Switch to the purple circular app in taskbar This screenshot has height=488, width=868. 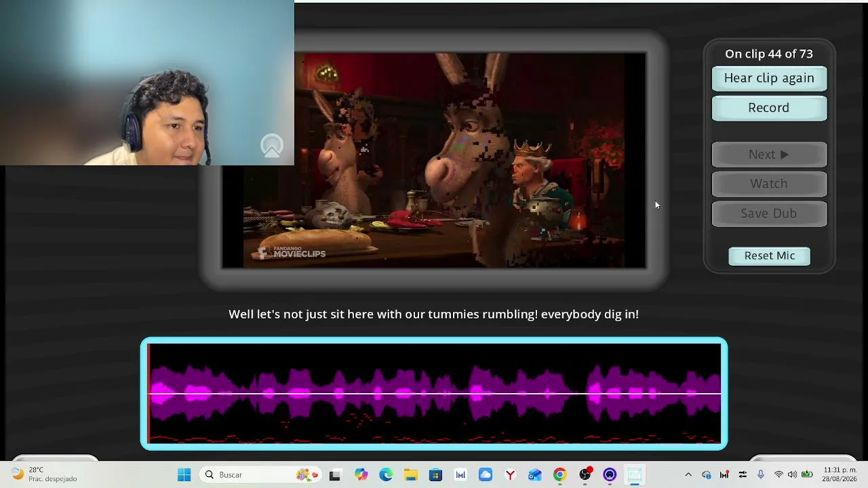(610, 475)
